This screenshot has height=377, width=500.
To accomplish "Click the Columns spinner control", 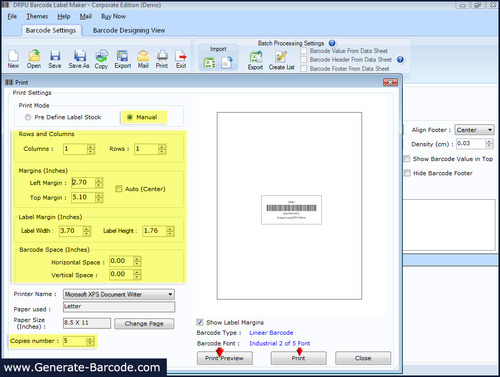I will click(91, 149).
